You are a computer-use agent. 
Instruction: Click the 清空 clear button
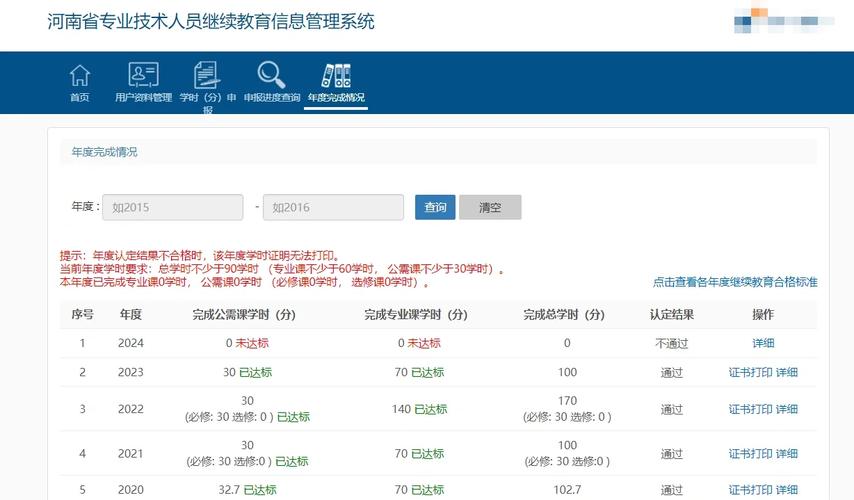click(x=490, y=208)
